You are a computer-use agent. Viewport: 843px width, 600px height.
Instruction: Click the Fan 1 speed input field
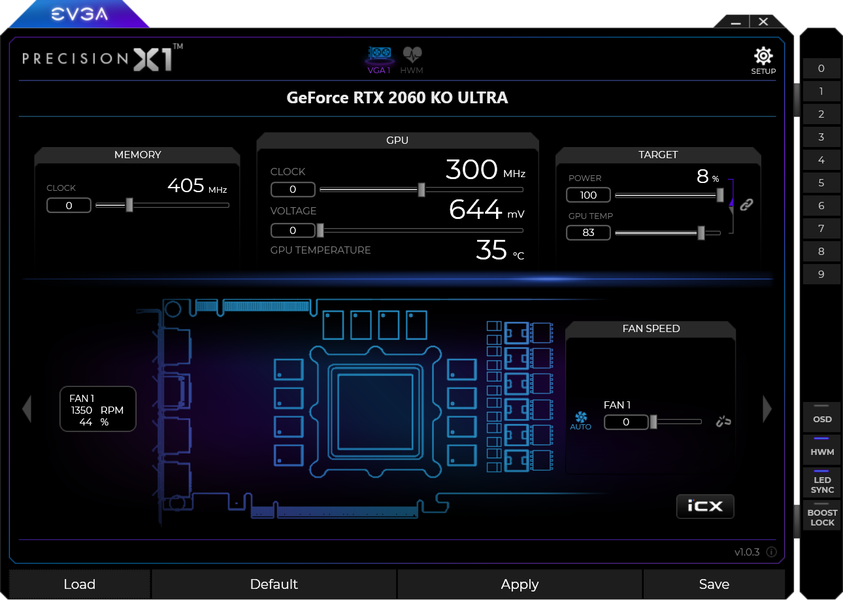pyautogui.click(x=626, y=422)
